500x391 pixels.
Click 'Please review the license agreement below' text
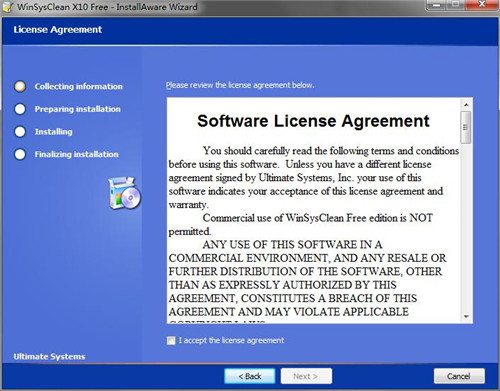240,85
